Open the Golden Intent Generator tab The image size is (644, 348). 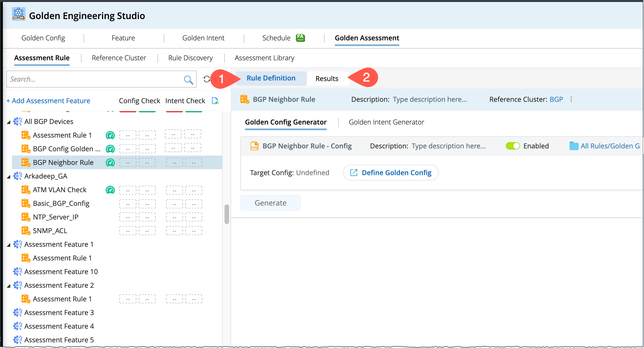(x=386, y=122)
